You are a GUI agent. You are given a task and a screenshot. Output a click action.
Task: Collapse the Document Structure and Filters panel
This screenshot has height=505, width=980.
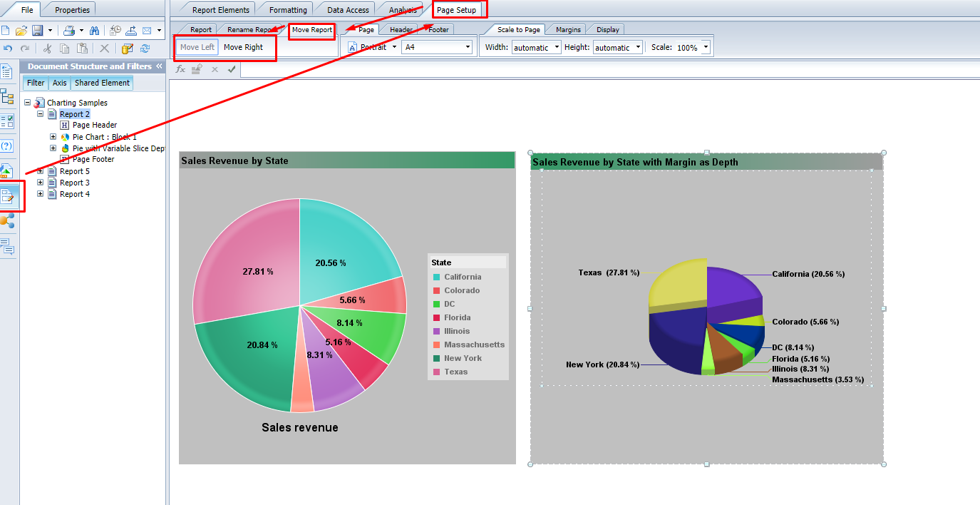(x=159, y=66)
